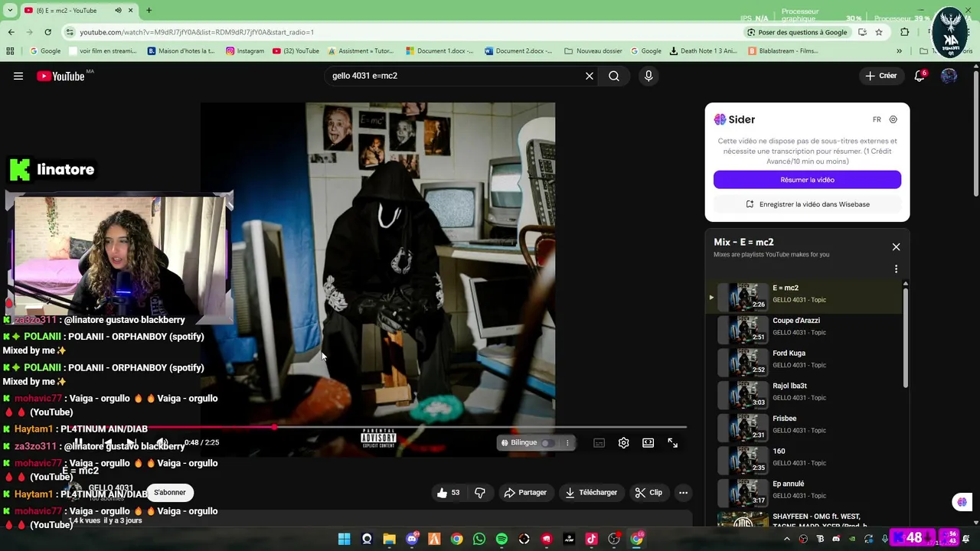This screenshot has height=551, width=980.
Task: Open Death Note 1 3 bookmark
Action: [x=704, y=51]
